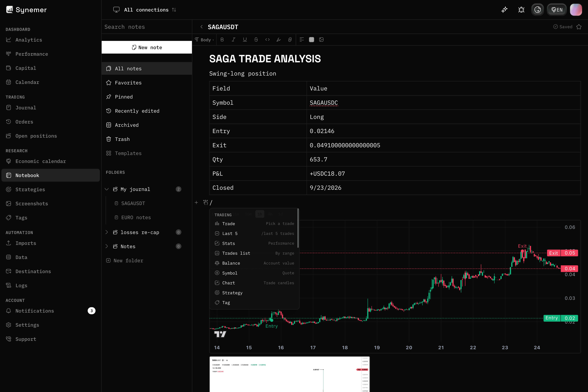
Task: Apply underline formatting
Action: click(x=245, y=40)
